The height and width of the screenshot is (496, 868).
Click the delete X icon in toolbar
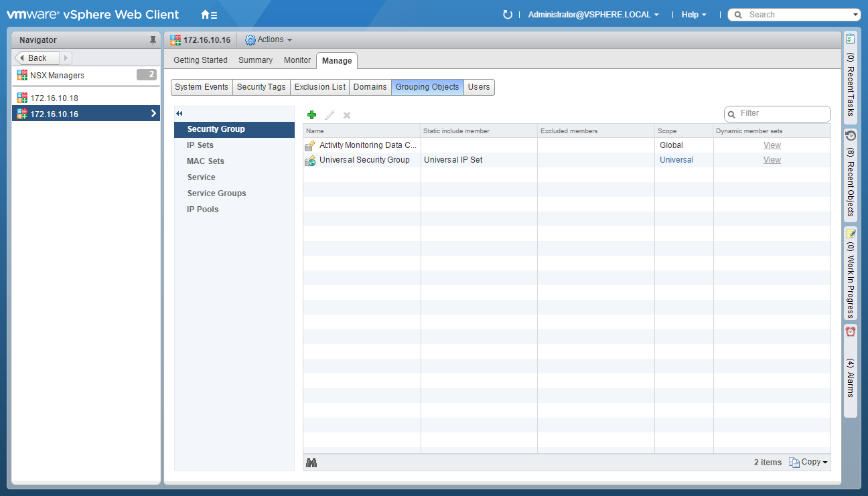click(347, 115)
